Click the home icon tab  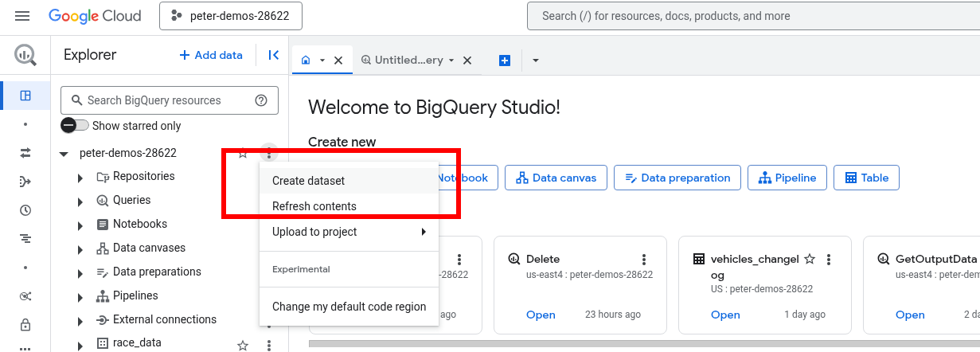click(x=306, y=61)
